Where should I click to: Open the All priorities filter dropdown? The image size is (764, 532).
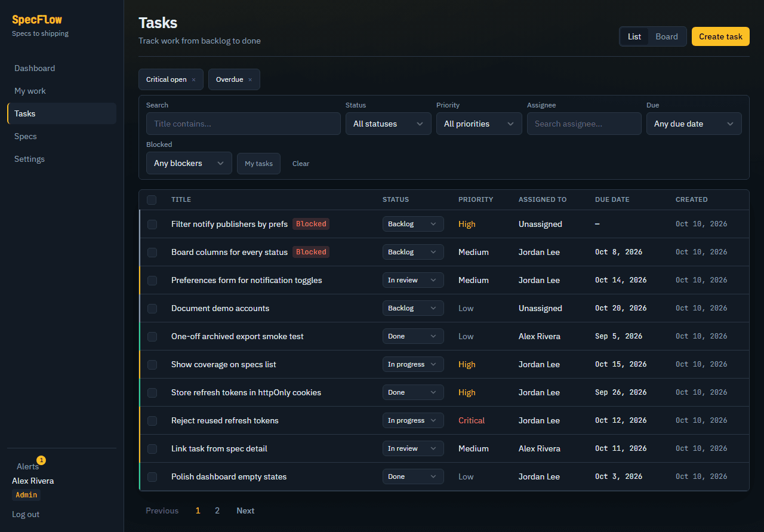point(479,124)
